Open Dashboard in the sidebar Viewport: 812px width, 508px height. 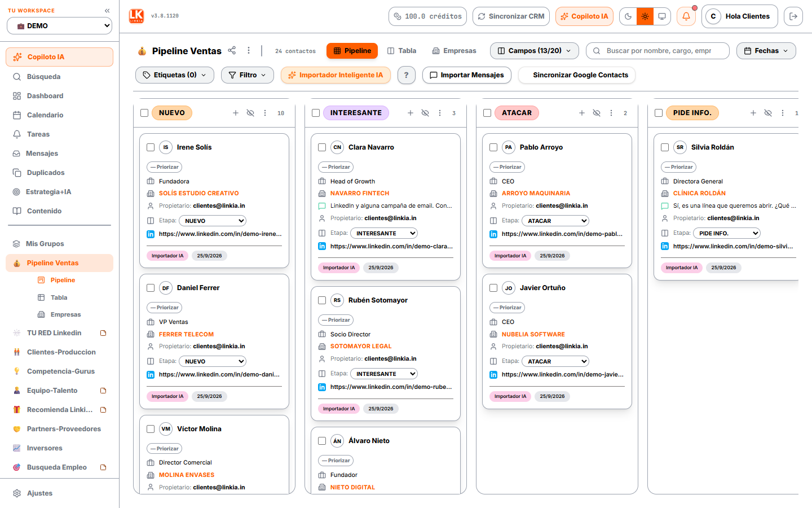click(x=59, y=96)
